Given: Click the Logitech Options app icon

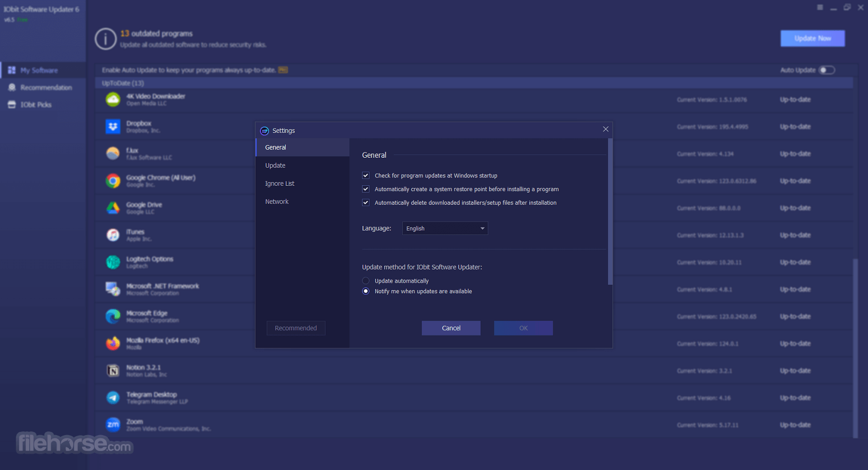Looking at the screenshot, I should [x=113, y=262].
